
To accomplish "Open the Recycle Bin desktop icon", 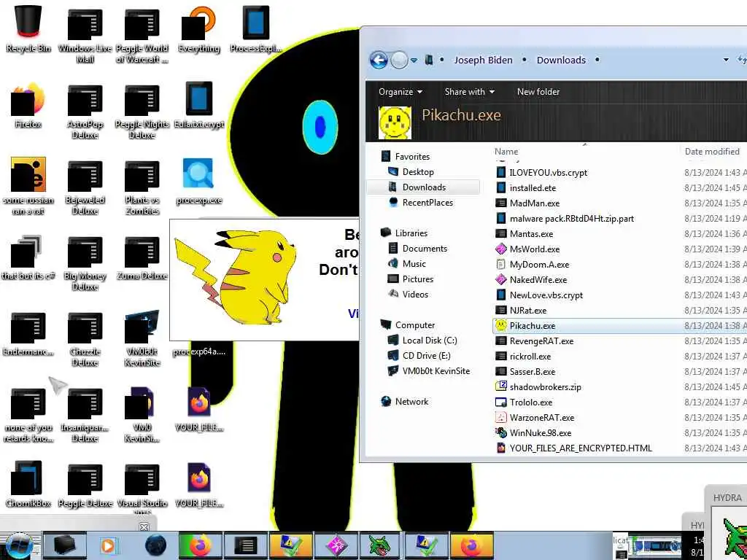I will pos(28,28).
